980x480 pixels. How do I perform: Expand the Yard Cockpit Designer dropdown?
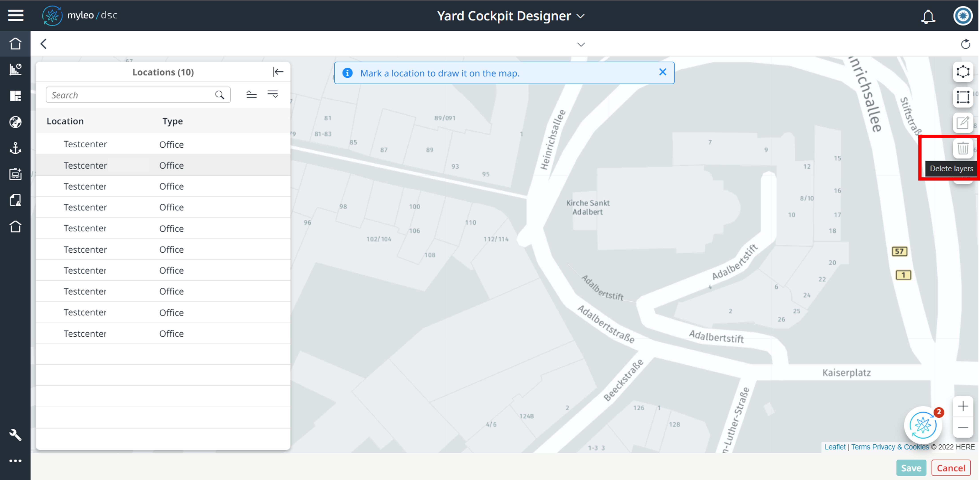[580, 16]
